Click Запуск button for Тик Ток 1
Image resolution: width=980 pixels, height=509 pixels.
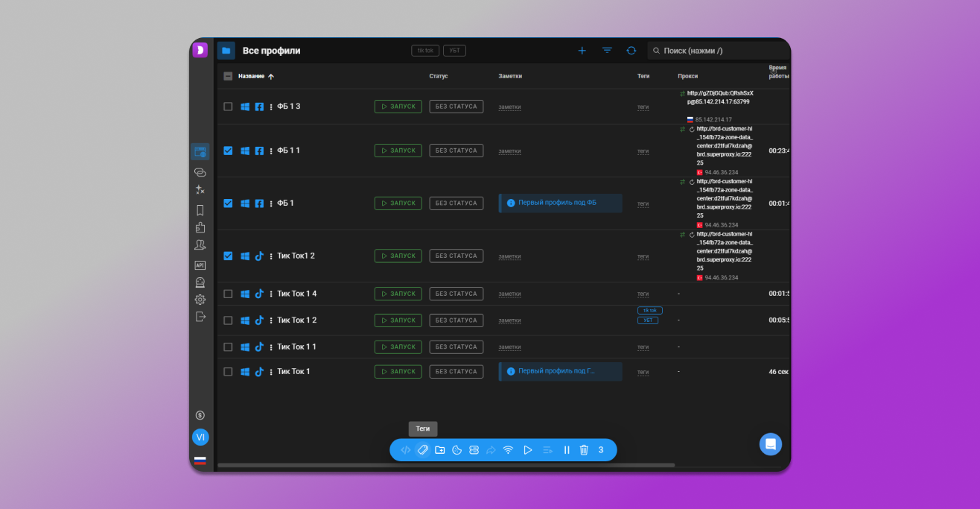click(x=398, y=371)
